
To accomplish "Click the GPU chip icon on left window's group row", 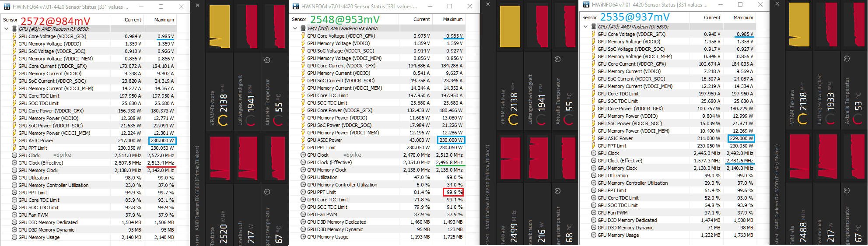I will pos(15,29).
